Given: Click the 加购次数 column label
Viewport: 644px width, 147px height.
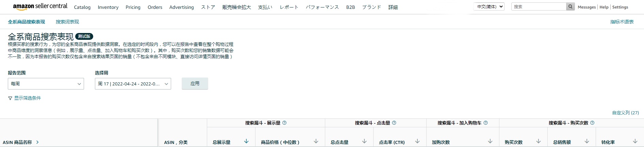Looking at the screenshot, I should tap(441, 142).
